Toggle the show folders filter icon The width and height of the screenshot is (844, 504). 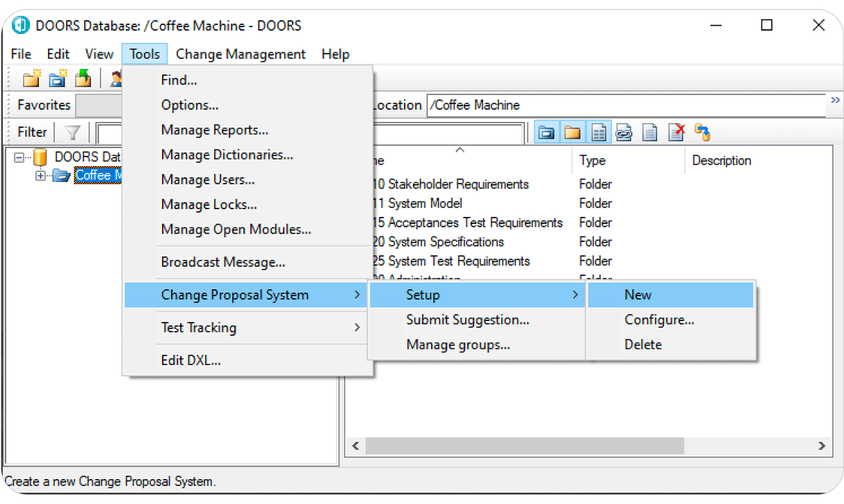coord(572,132)
